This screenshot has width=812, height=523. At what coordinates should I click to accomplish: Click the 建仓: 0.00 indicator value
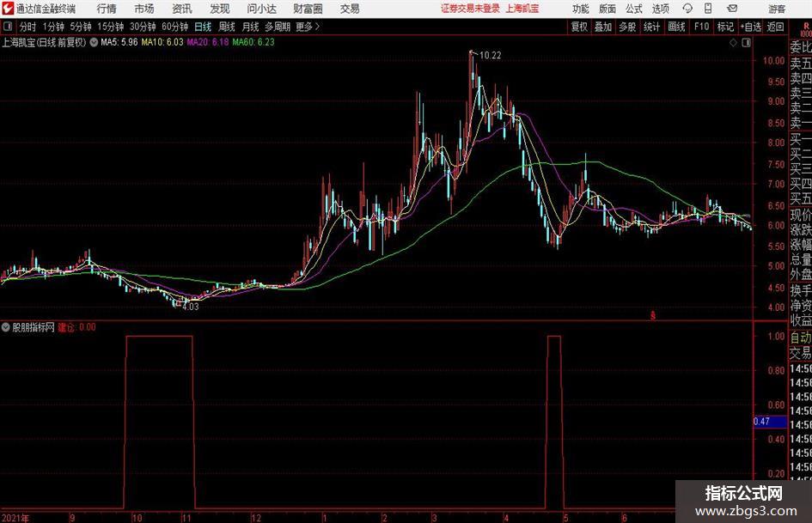[76, 327]
